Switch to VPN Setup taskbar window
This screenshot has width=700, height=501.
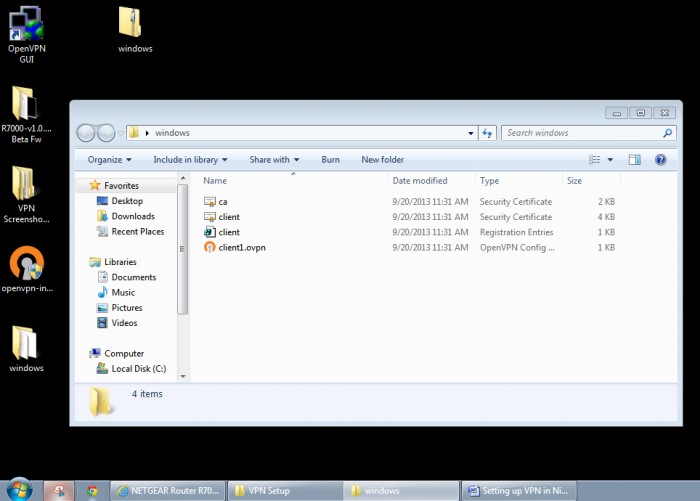pos(285,491)
